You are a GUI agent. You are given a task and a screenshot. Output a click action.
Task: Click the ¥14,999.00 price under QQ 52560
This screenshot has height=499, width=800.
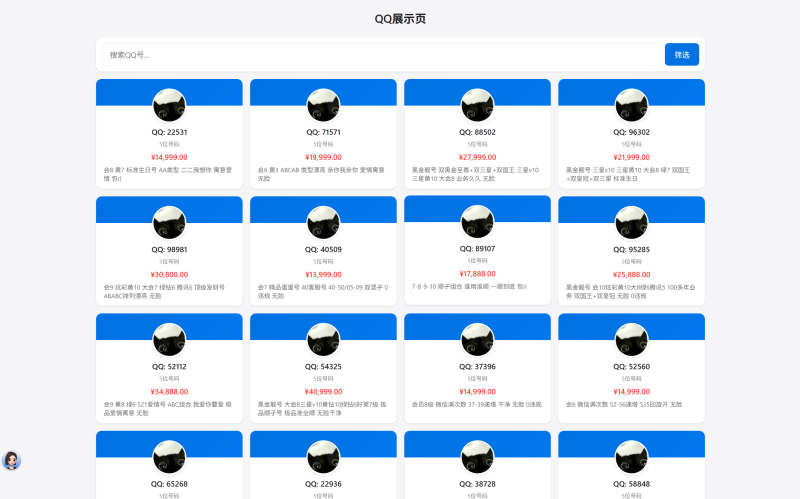632,391
